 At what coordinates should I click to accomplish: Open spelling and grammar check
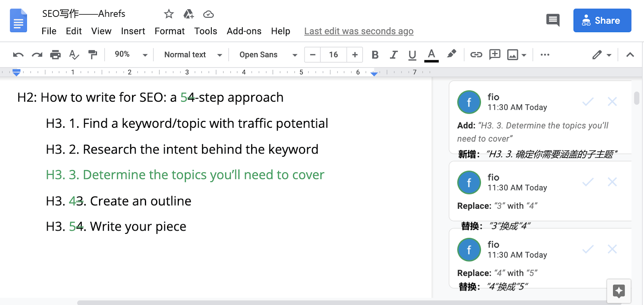click(x=74, y=55)
